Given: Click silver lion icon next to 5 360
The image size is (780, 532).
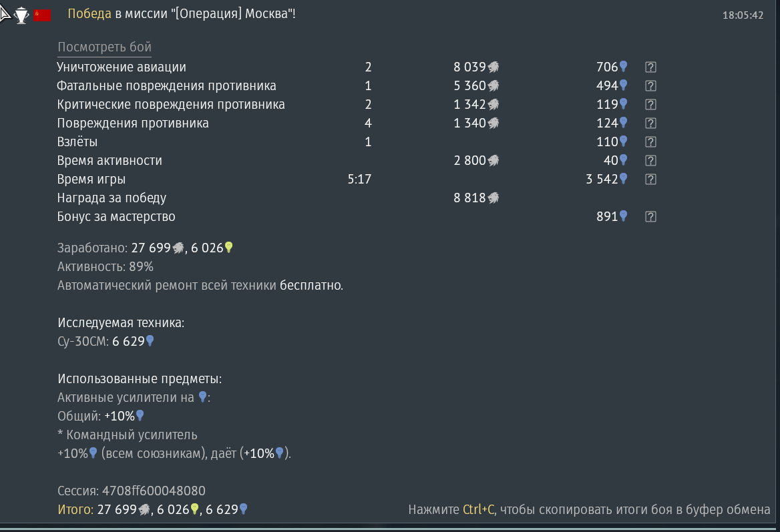Looking at the screenshot, I should click(x=494, y=86).
